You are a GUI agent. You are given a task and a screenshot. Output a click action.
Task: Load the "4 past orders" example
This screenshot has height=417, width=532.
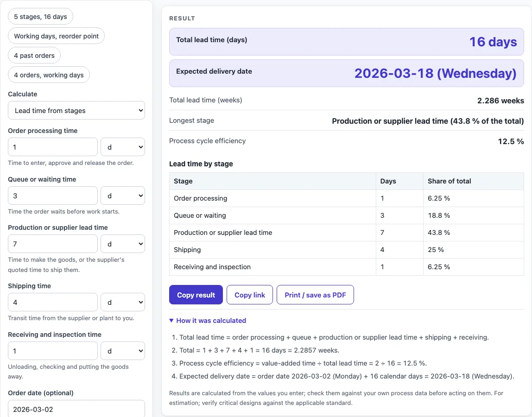[x=34, y=55]
